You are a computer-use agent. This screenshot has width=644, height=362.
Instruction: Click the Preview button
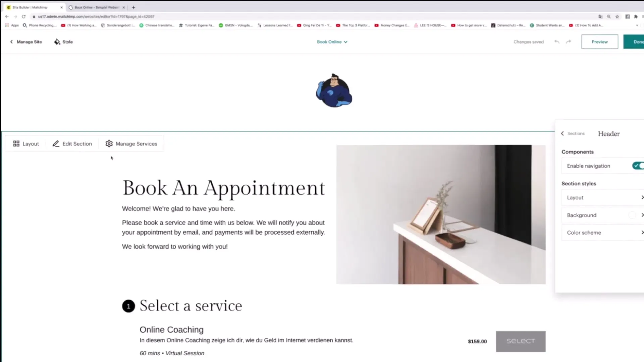[x=600, y=42]
